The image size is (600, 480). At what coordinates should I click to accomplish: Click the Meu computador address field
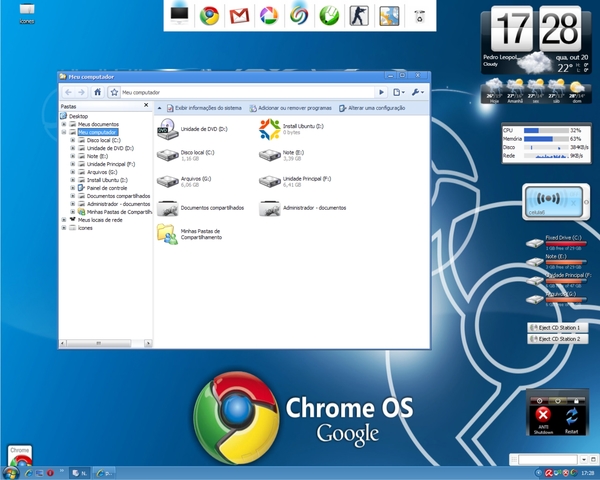tap(247, 92)
